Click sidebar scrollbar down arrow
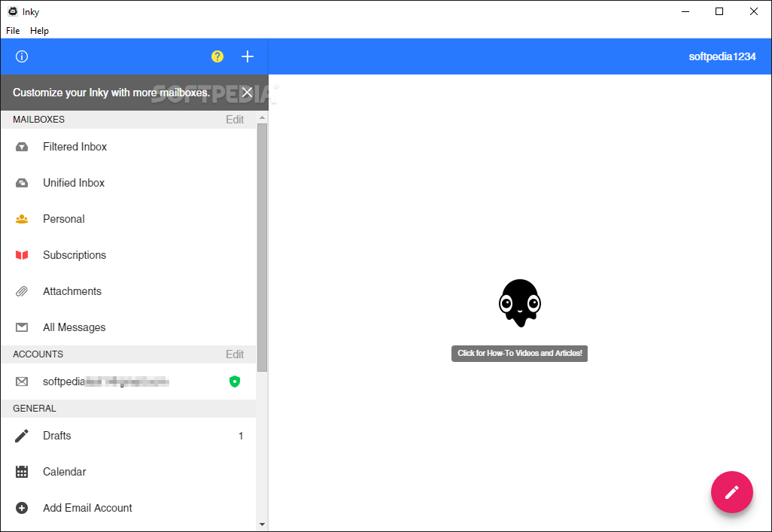 point(262,524)
